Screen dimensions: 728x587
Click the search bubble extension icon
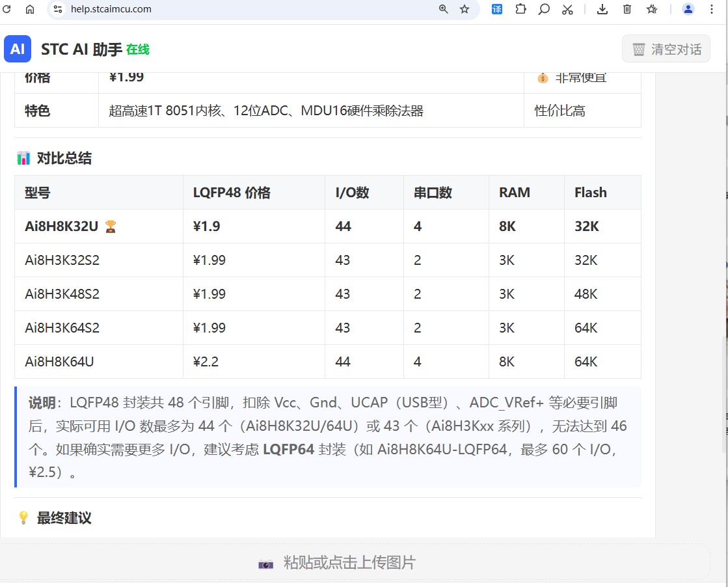[x=544, y=9]
